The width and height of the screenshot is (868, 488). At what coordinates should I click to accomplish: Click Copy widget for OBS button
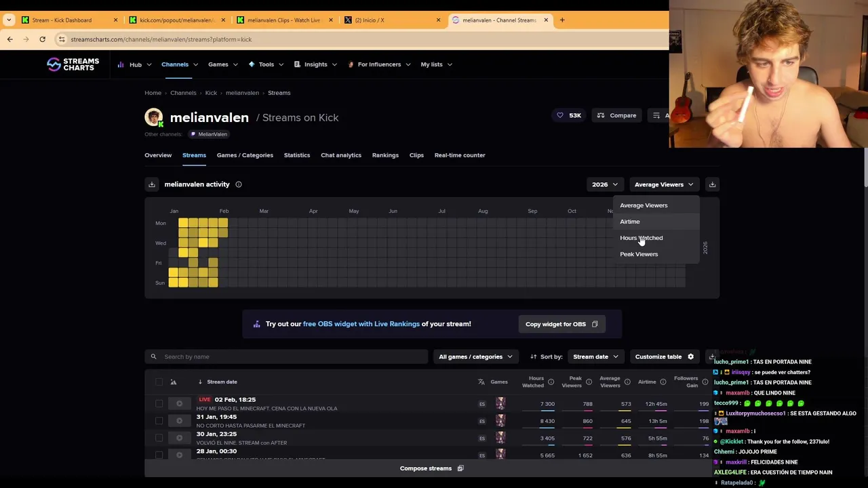561,324
